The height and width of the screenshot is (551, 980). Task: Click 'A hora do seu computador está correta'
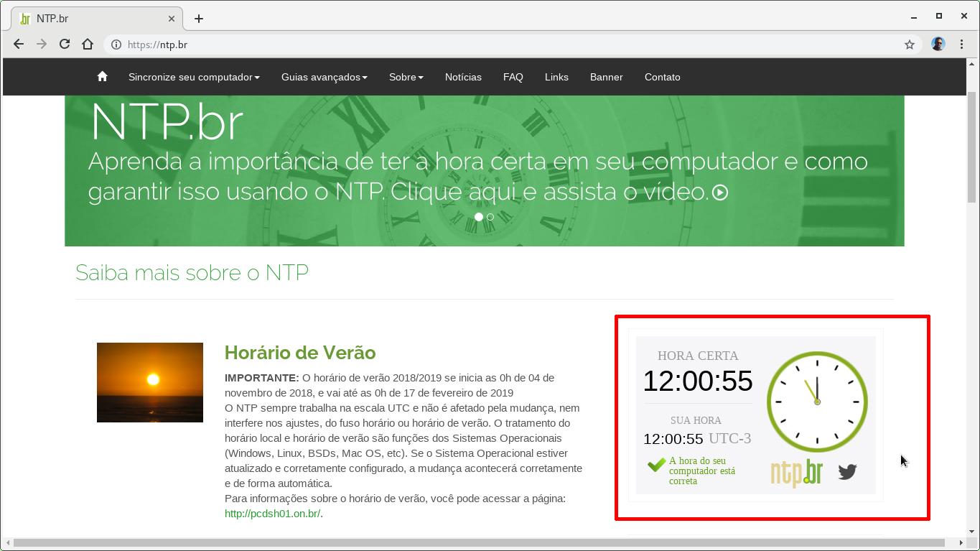tap(702, 471)
